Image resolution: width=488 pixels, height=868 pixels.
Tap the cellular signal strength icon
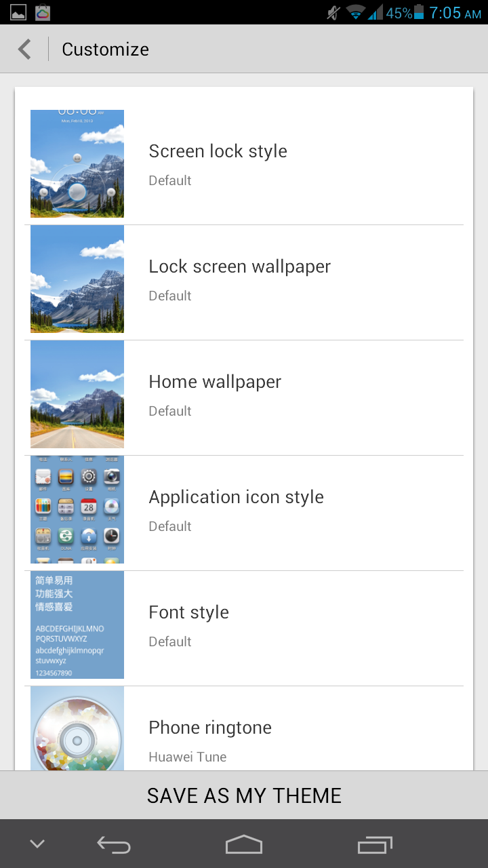[x=375, y=12]
